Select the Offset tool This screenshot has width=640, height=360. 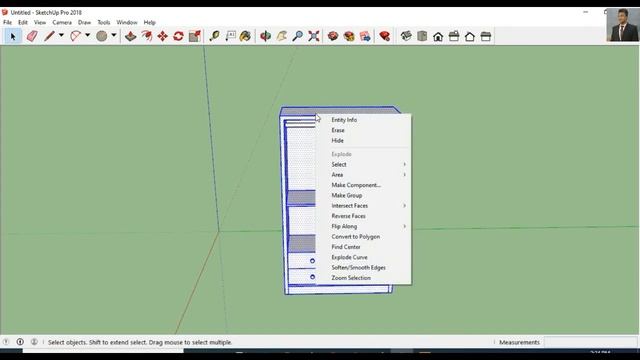point(147,36)
